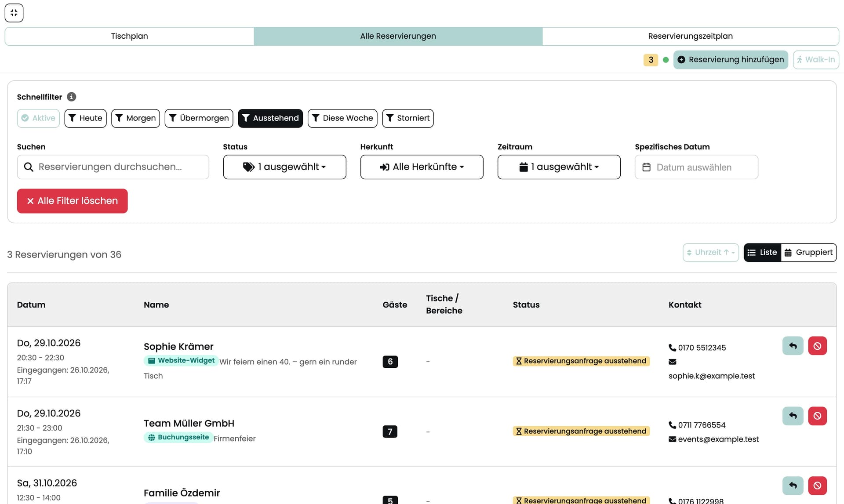Click the Datum auswählen date field
The image size is (844, 504).
point(696,167)
